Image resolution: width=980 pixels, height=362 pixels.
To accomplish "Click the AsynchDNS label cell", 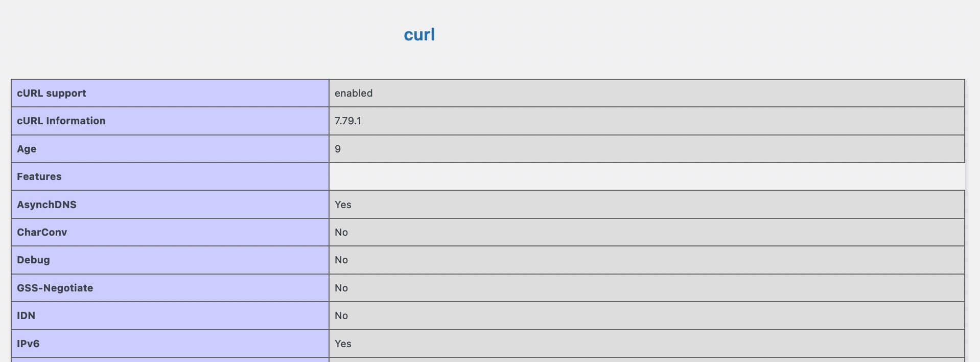I will tap(47, 205).
